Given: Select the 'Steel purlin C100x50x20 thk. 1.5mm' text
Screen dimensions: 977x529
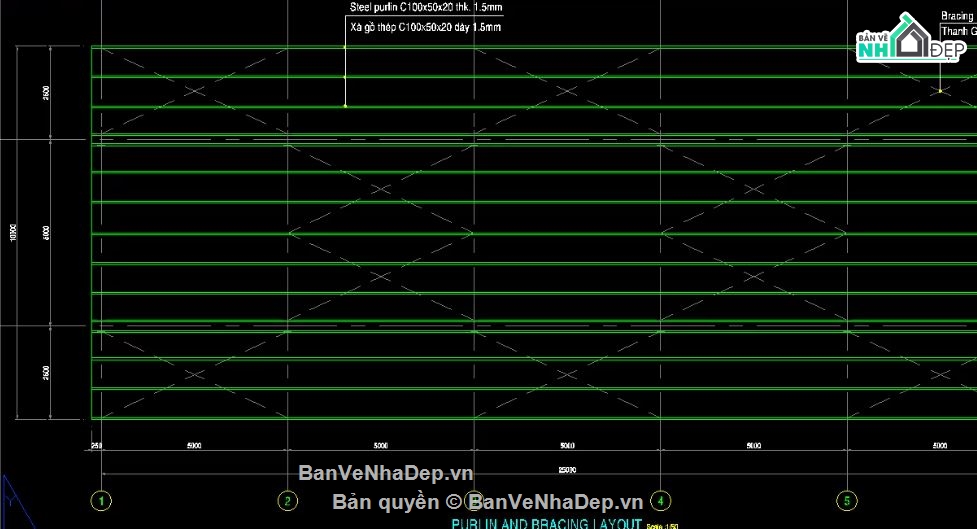Looking at the screenshot, I should coord(425,7).
